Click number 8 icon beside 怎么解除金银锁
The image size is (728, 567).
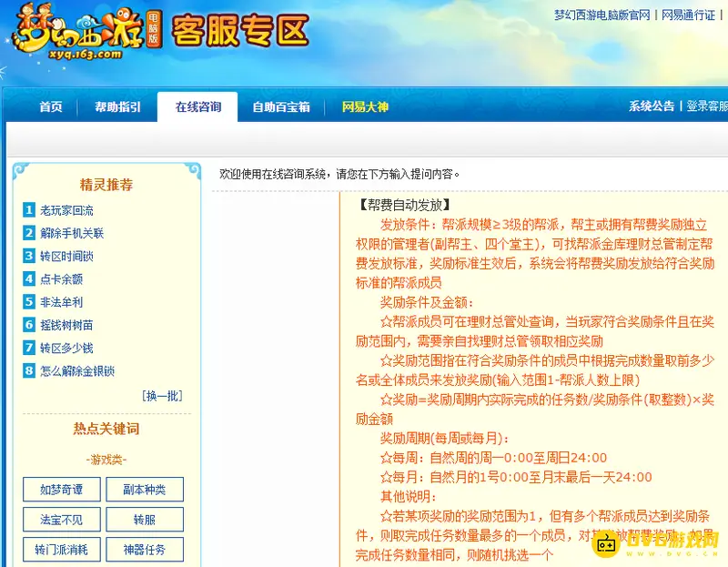coord(29,370)
